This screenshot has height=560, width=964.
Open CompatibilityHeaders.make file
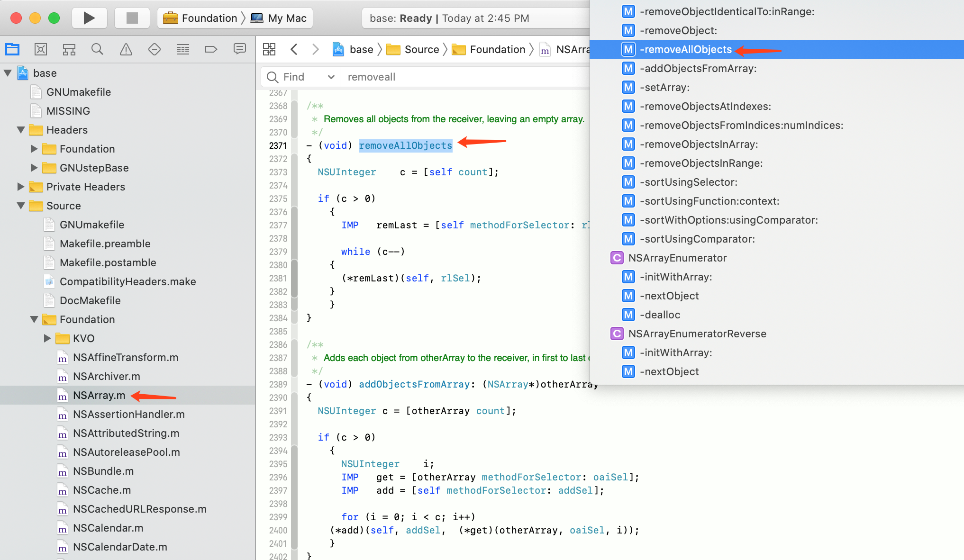(x=127, y=281)
